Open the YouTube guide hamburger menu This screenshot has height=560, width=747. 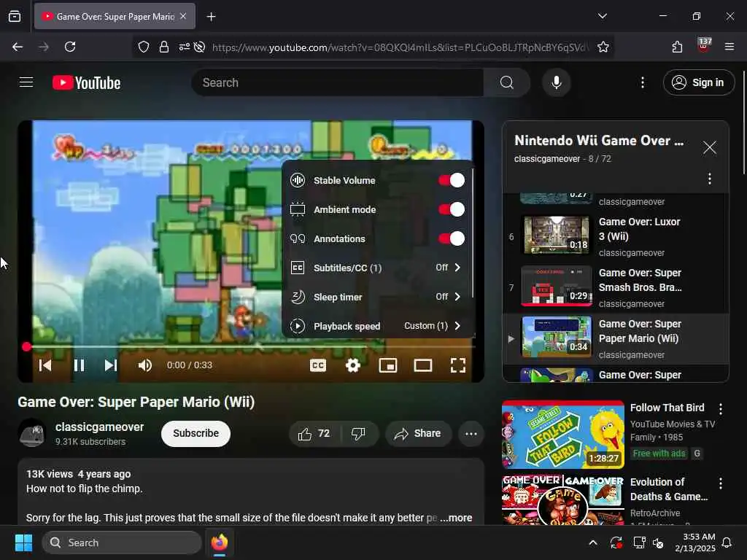pyautogui.click(x=26, y=82)
